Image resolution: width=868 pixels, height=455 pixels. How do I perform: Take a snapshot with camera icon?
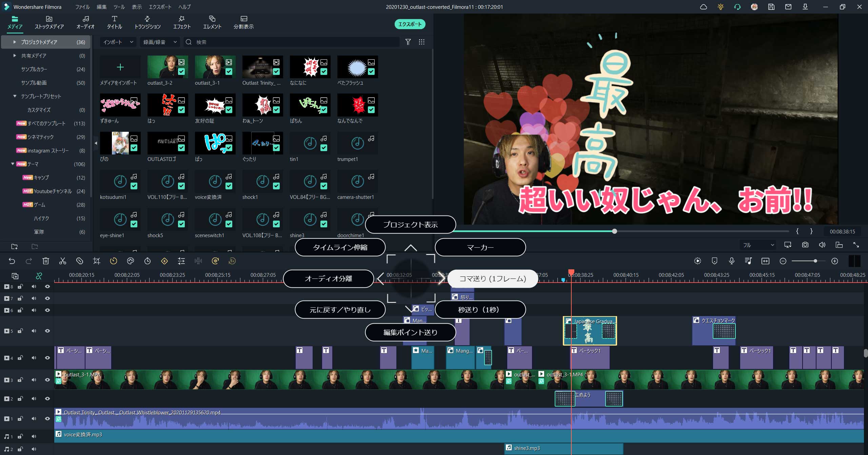click(805, 245)
